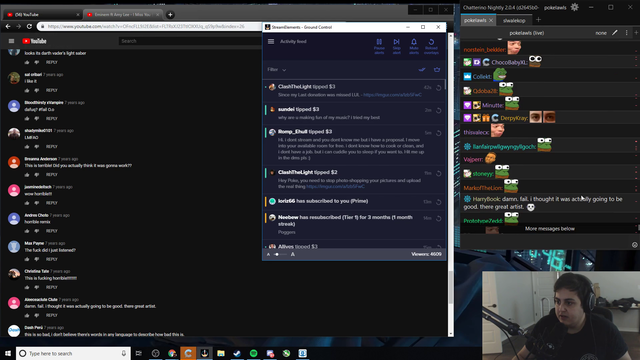The image size is (640, 360).
Task: Open Steam from the taskbar
Action: [x=237, y=353]
